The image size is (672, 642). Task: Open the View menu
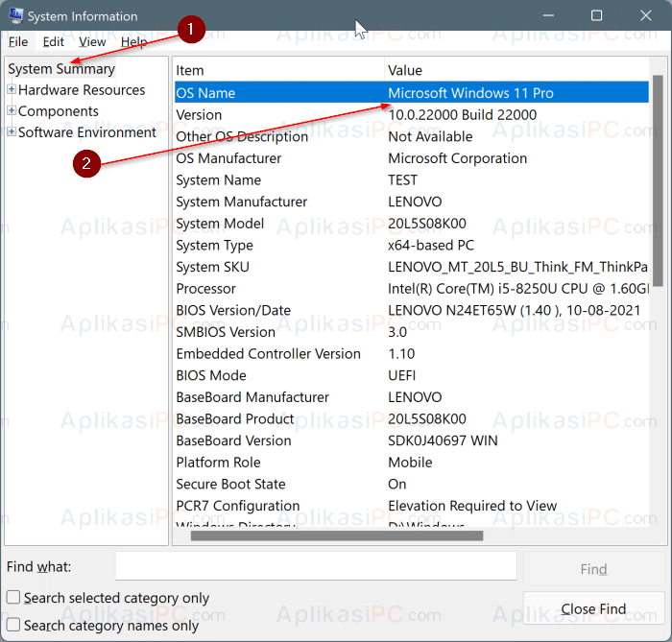pyautogui.click(x=92, y=42)
